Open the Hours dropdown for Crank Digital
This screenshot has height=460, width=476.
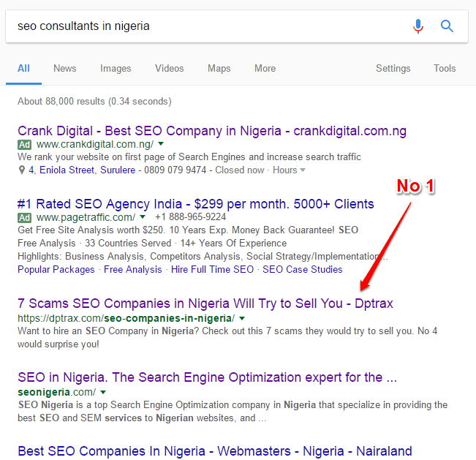pyautogui.click(x=289, y=170)
